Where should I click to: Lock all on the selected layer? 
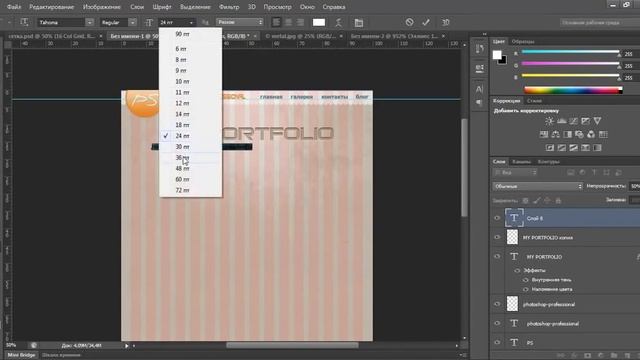pyautogui.click(x=558, y=200)
